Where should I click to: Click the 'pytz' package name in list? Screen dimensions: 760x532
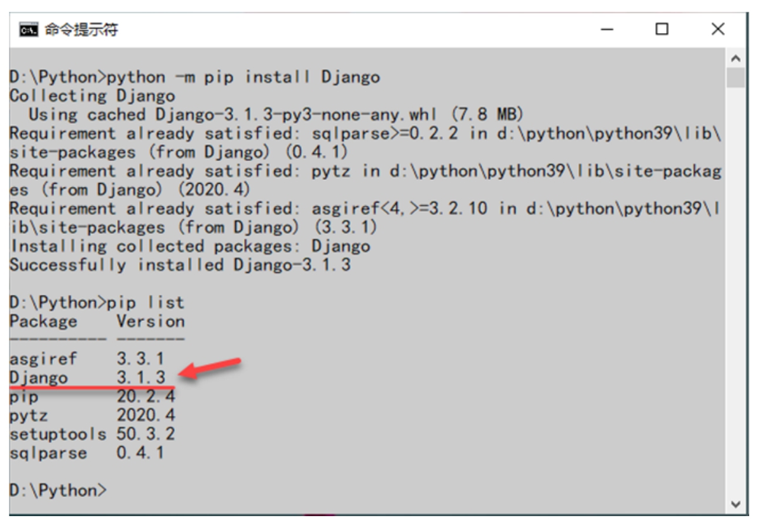point(29,416)
